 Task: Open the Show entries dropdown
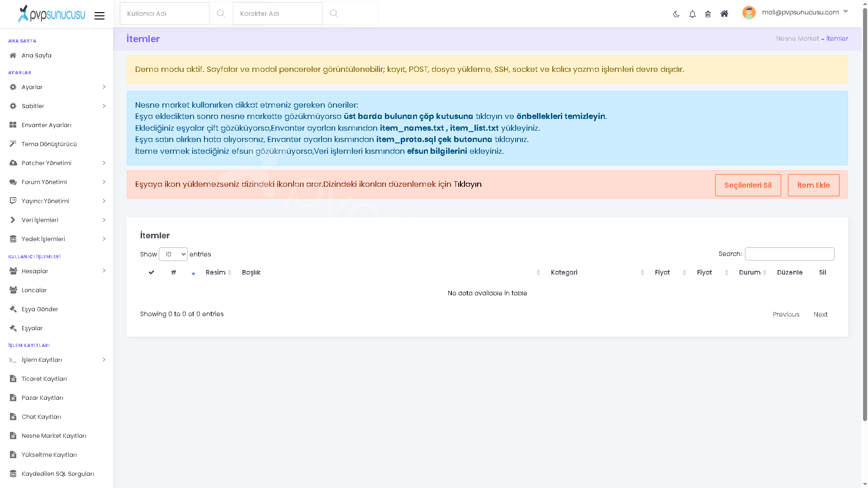[173, 254]
